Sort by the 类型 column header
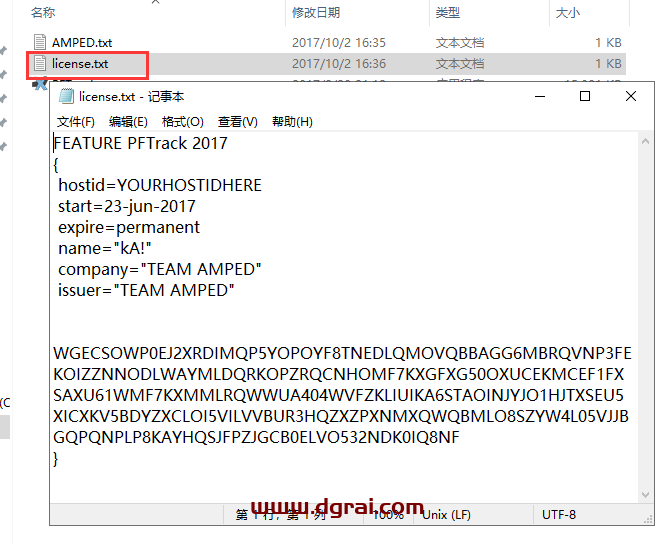The image size is (671, 544). [x=448, y=13]
